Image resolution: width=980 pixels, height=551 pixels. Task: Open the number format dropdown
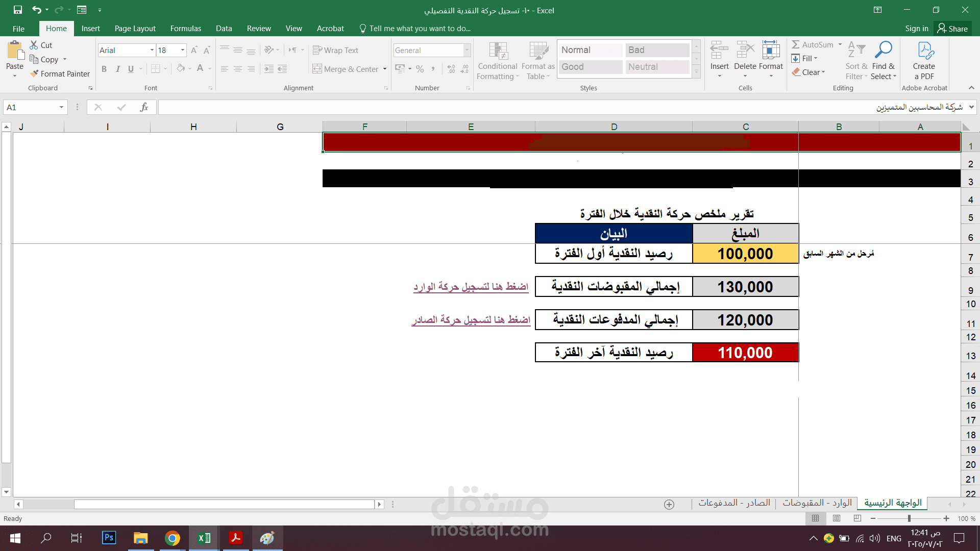coord(467,50)
